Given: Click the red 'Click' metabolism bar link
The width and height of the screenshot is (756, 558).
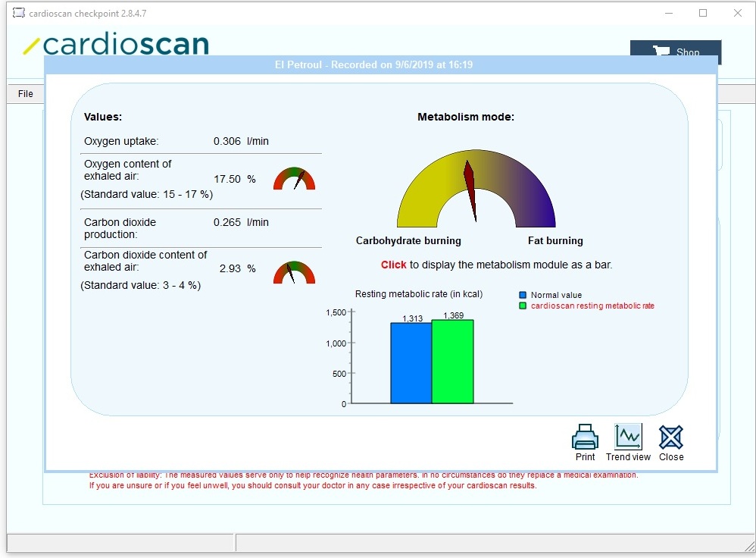Looking at the screenshot, I should pos(393,265).
